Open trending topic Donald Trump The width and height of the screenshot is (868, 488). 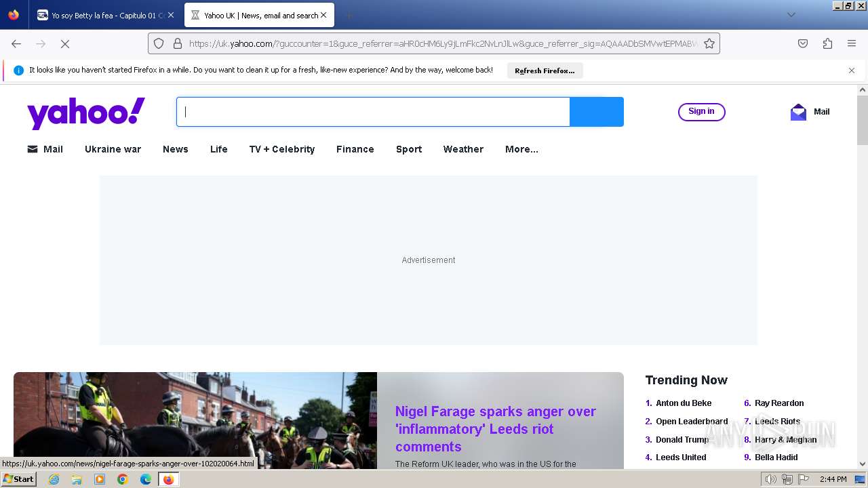tap(682, 440)
